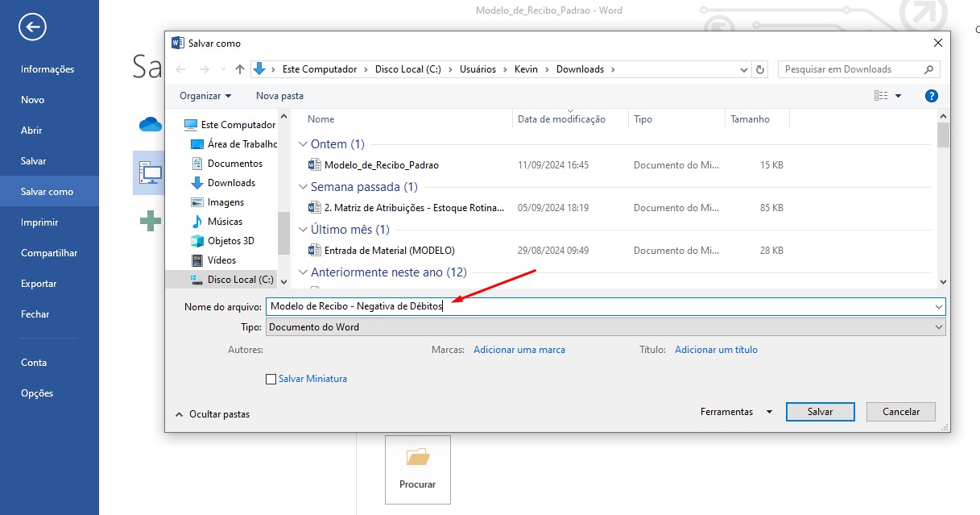Enable the Salvar Miniatura checkbox
Viewport: 980px width, 515px height.
[271, 379]
